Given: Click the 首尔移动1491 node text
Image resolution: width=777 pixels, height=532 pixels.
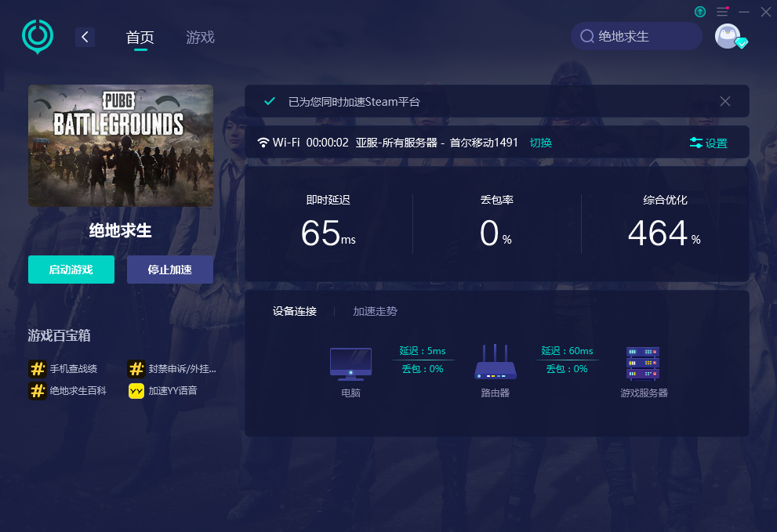Looking at the screenshot, I should pos(484,143).
